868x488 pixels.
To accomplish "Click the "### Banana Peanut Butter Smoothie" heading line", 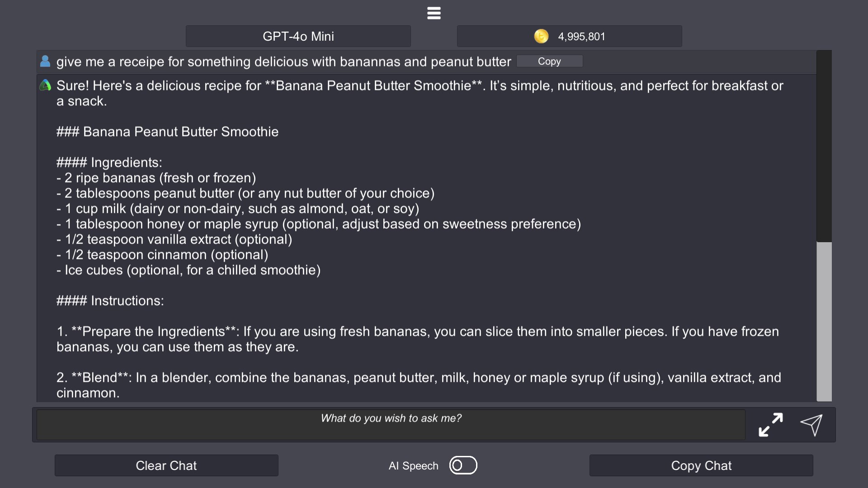I will [x=167, y=132].
